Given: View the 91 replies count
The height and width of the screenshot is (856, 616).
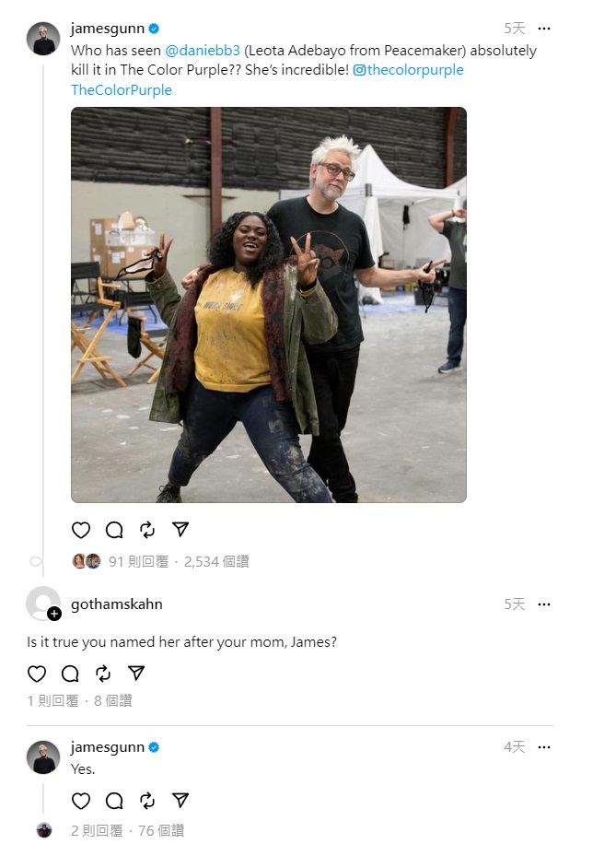Looking at the screenshot, I should [x=138, y=561].
